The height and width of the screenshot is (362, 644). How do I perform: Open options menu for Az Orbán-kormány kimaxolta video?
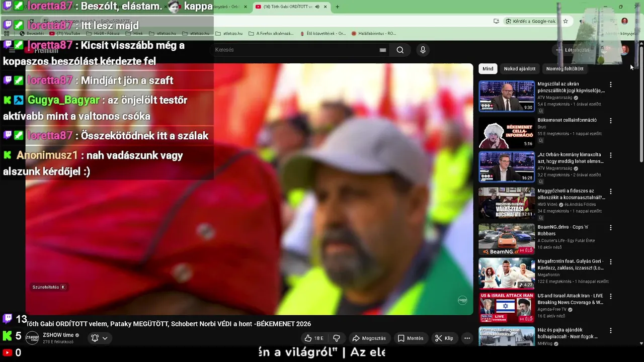(611, 155)
